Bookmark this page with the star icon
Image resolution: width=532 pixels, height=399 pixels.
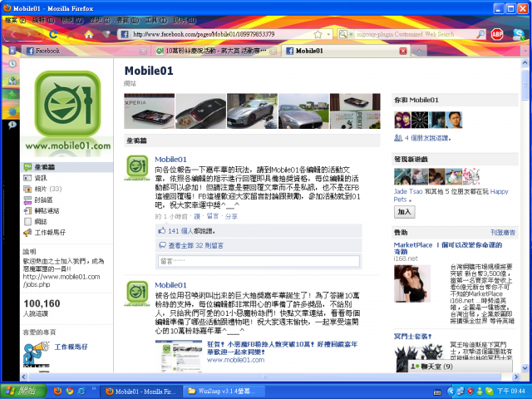[x=318, y=34]
